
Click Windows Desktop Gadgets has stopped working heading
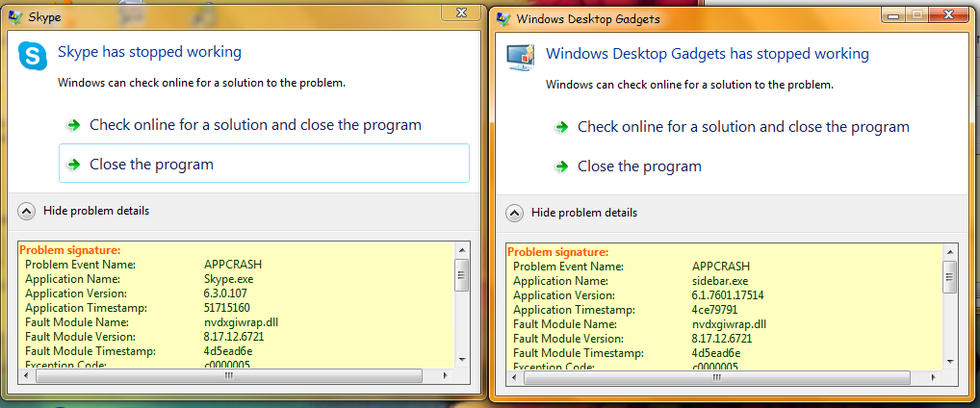coord(708,53)
